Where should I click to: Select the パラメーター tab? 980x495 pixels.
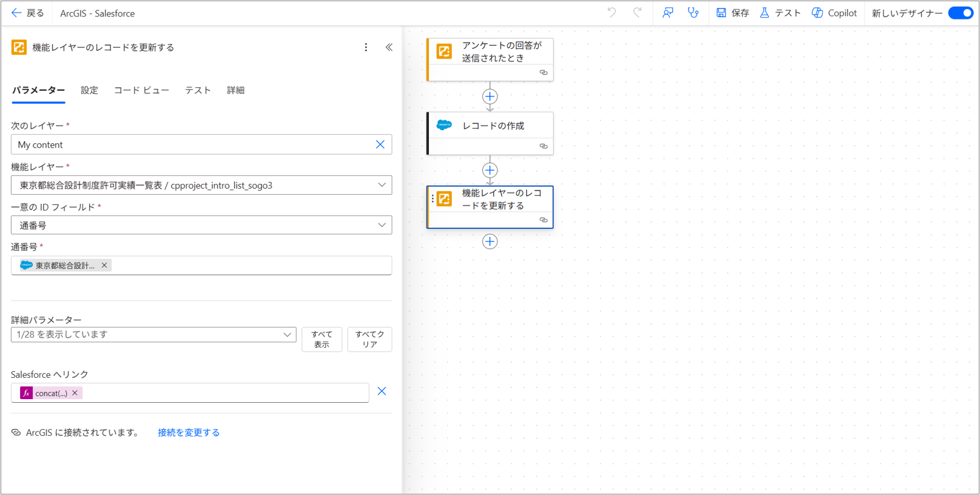tap(38, 90)
